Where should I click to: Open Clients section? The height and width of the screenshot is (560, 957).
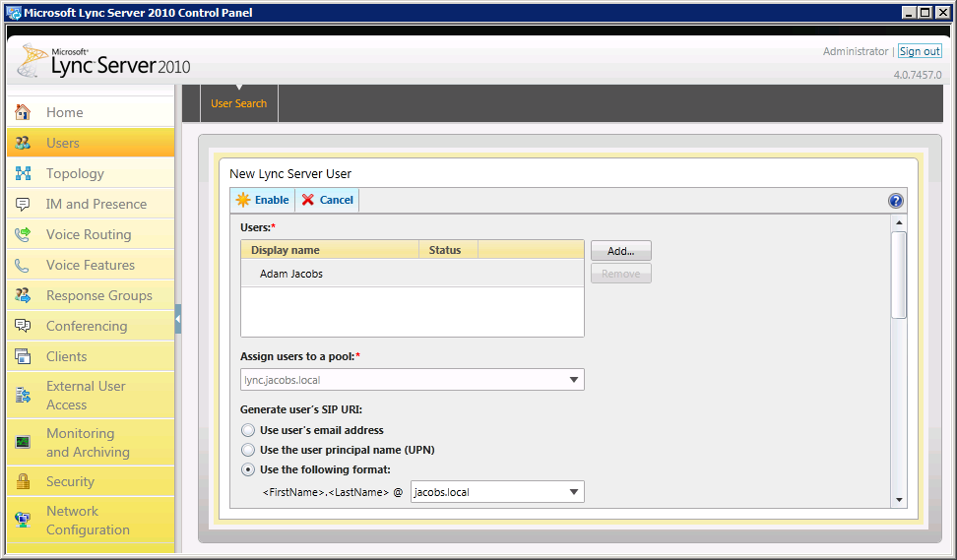click(x=91, y=356)
